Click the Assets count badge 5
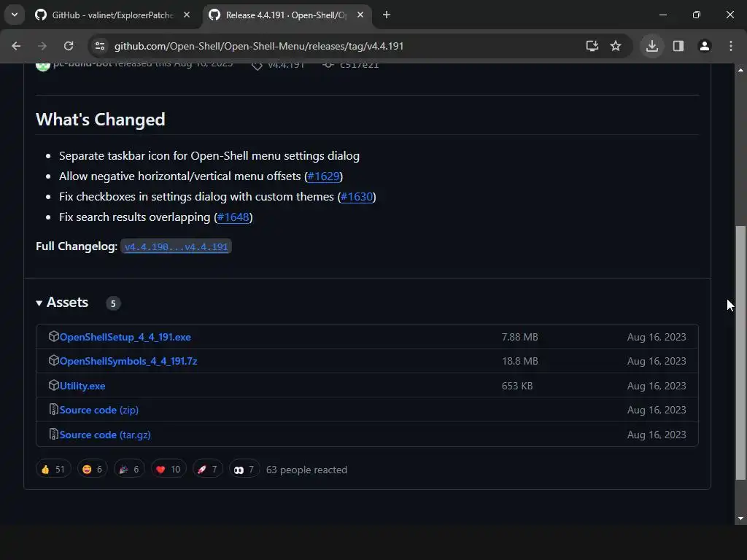 [113, 304]
